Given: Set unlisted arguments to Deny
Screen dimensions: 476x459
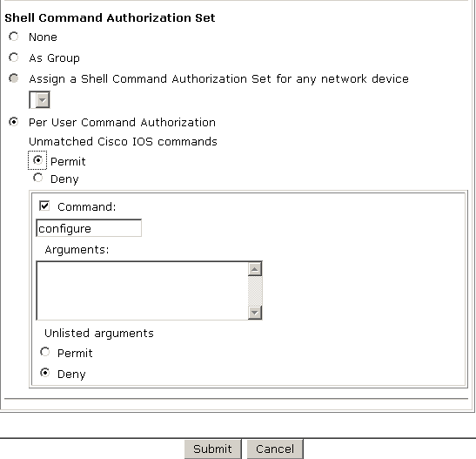Looking at the screenshot, I should (45, 373).
